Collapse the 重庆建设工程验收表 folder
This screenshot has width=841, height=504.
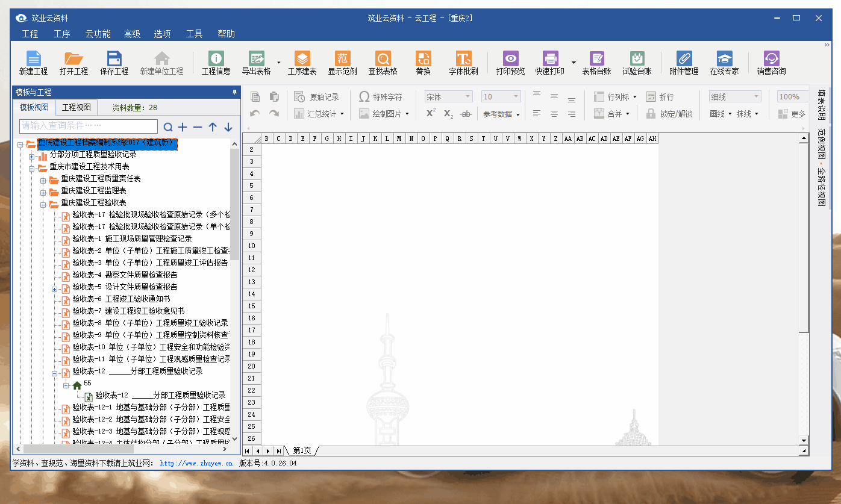click(43, 204)
